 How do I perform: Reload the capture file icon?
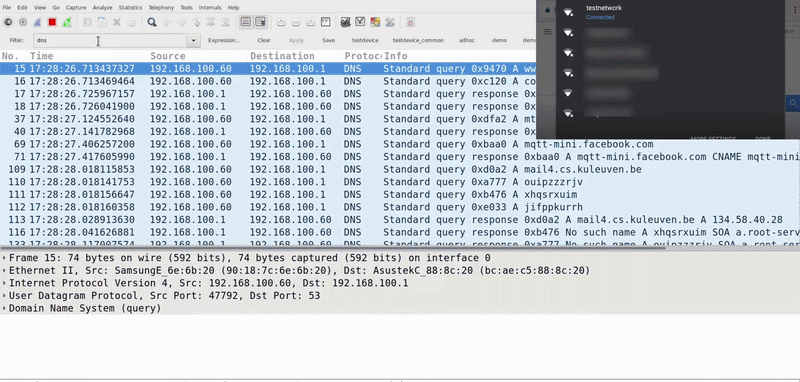tap(131, 22)
